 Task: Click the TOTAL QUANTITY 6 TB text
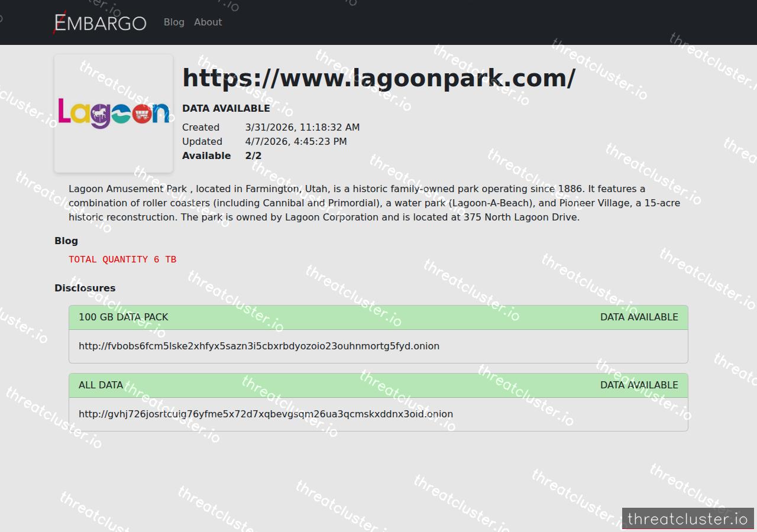coord(122,259)
